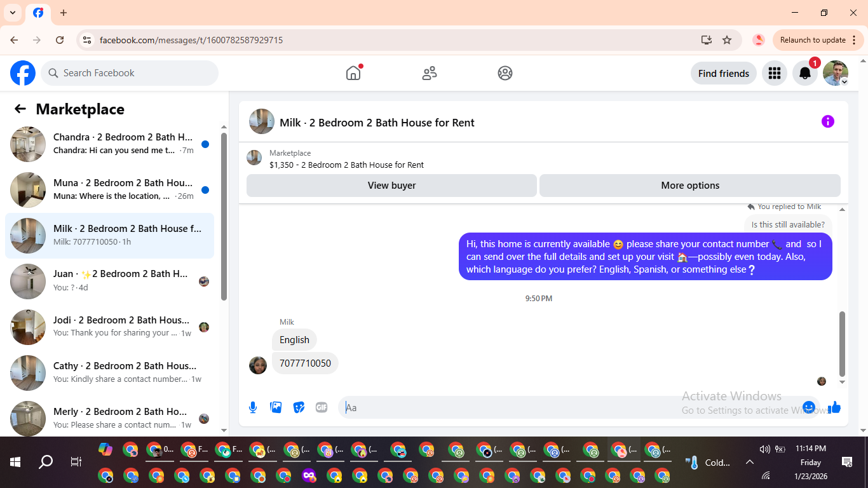868x488 pixels.
Task: Open the Facebook menu grid icon
Action: click(774, 73)
